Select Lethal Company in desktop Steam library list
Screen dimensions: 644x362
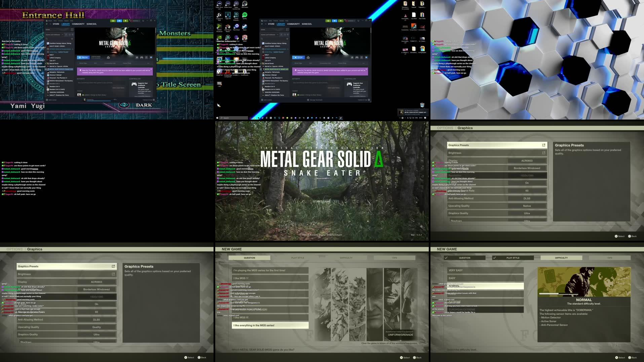(x=270, y=58)
